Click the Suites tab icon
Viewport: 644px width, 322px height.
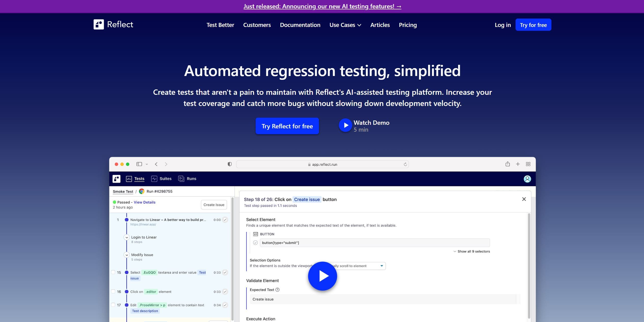(x=155, y=178)
